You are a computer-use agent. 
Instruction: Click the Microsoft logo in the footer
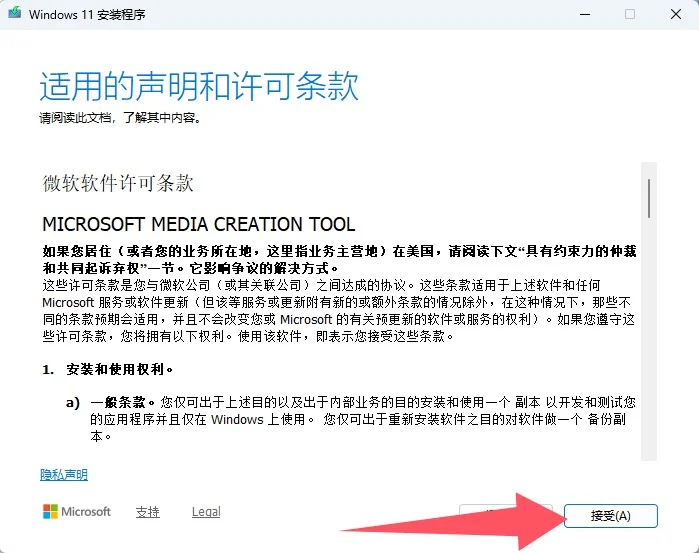click(x=77, y=512)
